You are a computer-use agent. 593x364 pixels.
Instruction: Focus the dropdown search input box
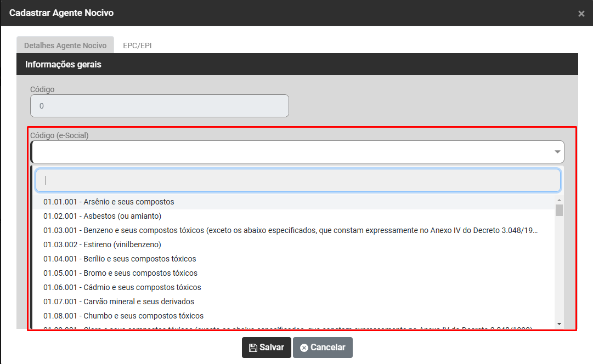(x=298, y=180)
